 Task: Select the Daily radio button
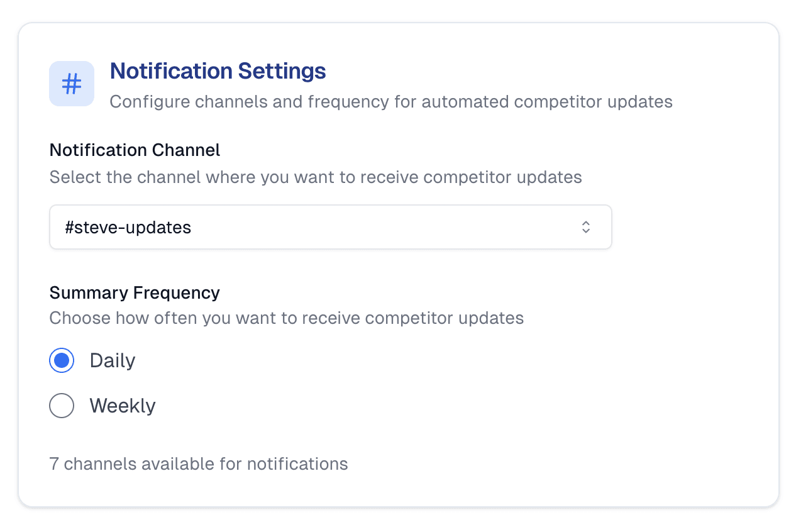[x=62, y=360]
